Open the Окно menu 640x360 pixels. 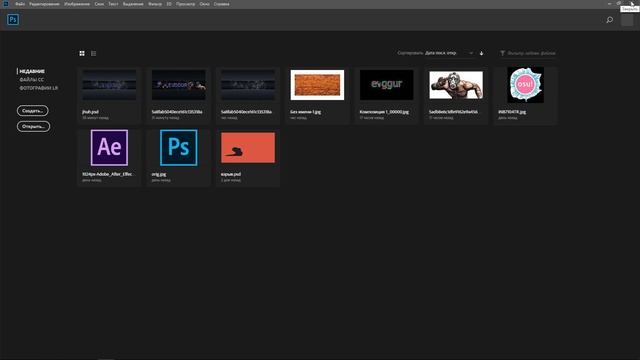204,4
